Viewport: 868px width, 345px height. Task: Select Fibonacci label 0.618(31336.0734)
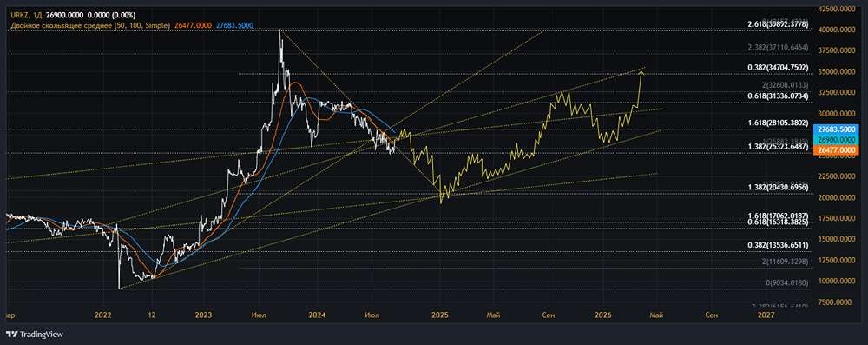tap(778, 96)
